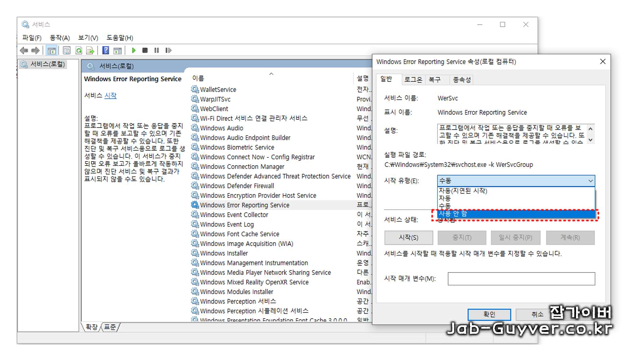Switch to the 표준 view tab

110,327
